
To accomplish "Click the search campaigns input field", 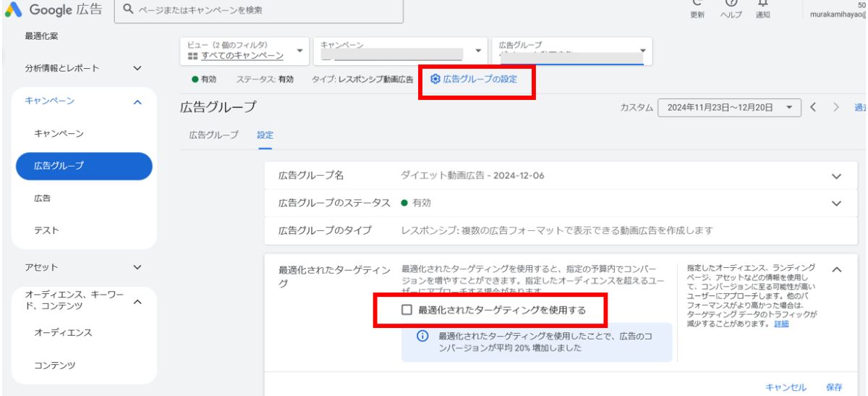I will pyautogui.click(x=260, y=10).
